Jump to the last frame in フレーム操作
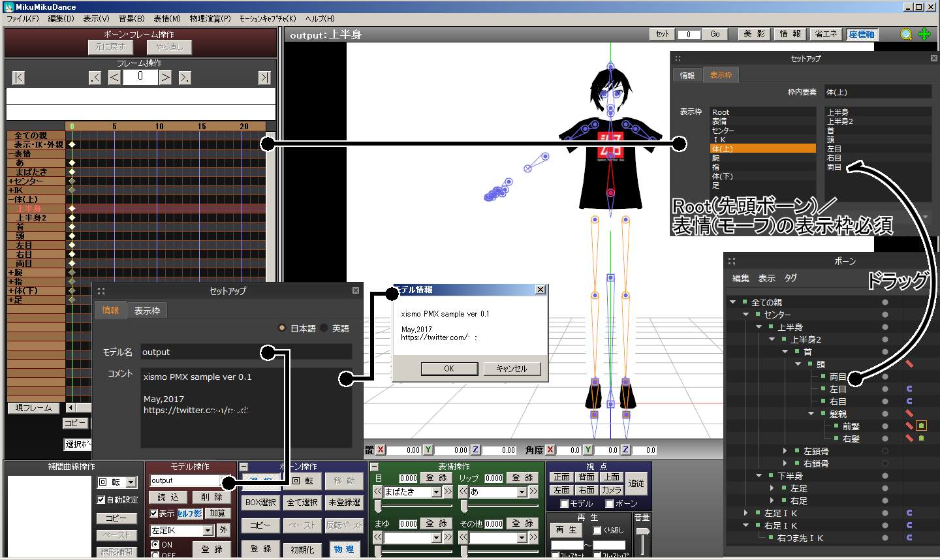The height and width of the screenshot is (560, 940). click(x=264, y=78)
